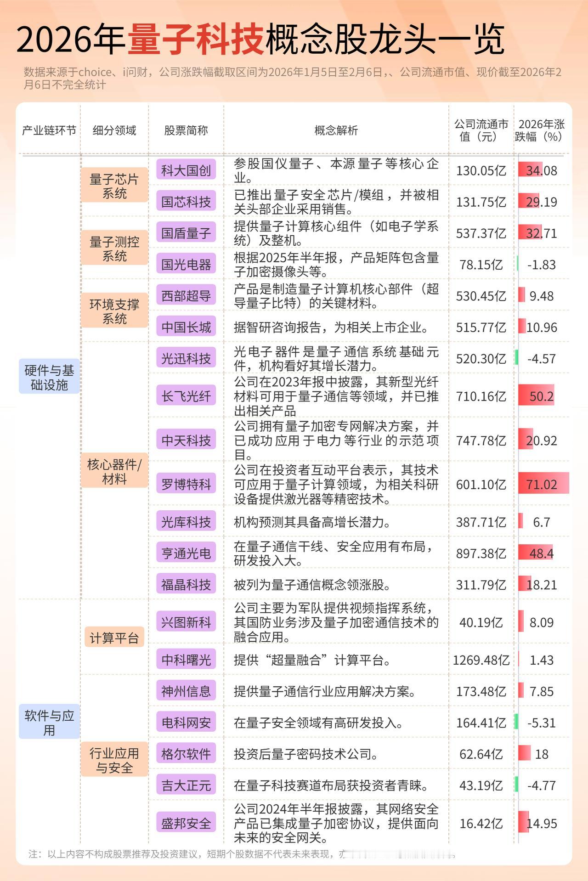Click the -1.83 value for 国光电器

point(542,265)
